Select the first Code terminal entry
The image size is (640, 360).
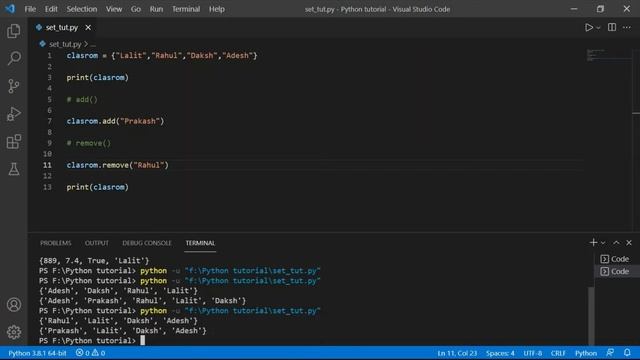(615, 259)
